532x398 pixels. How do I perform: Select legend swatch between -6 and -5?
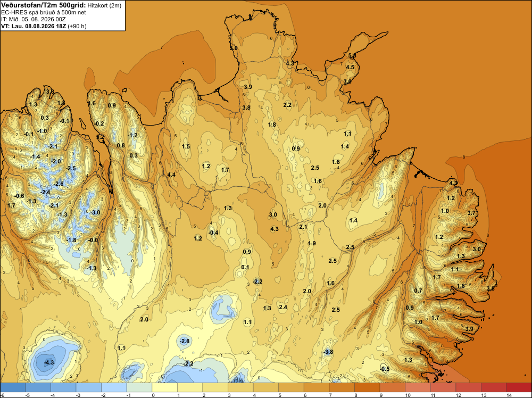[13, 387]
